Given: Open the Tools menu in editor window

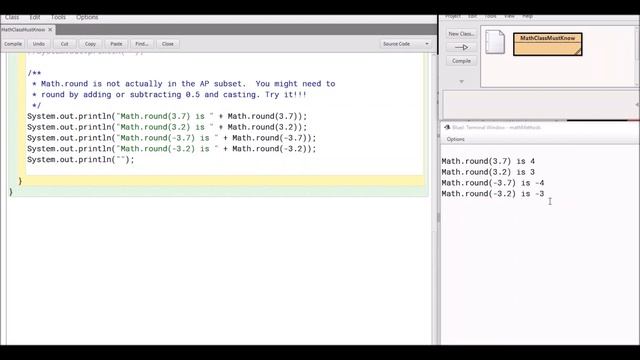Looking at the screenshot, I should (58, 17).
